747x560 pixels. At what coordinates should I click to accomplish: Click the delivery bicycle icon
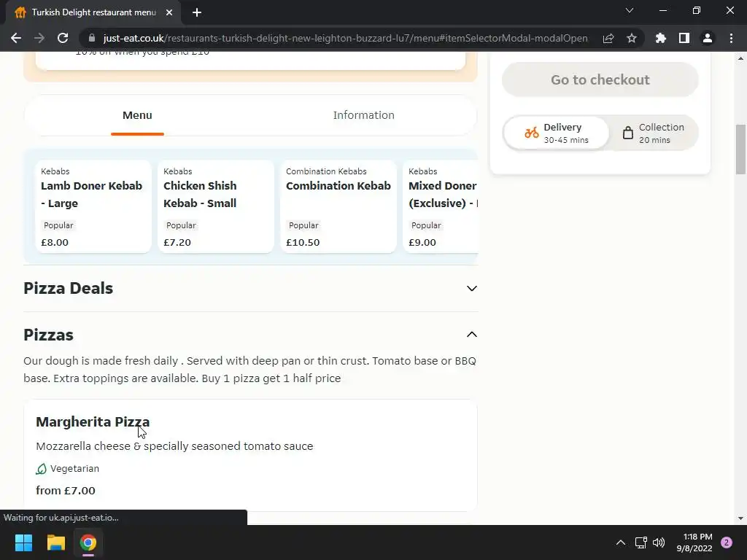[532, 133]
